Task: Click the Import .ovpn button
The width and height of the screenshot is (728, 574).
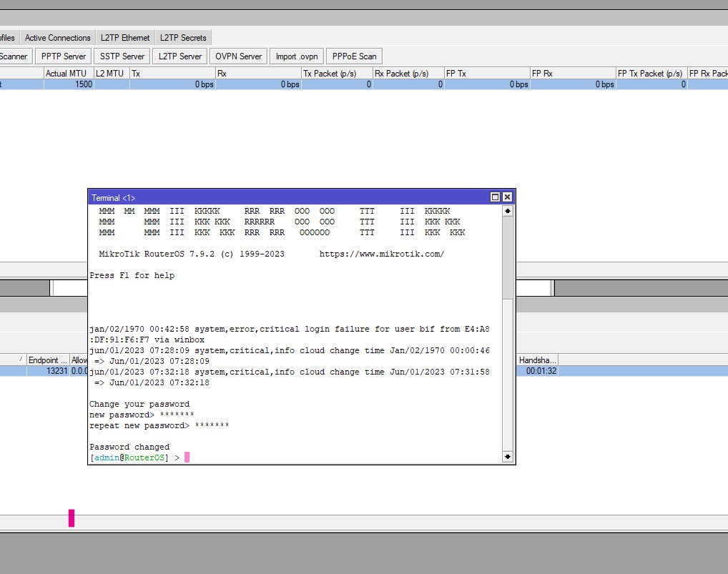Action: tap(297, 56)
